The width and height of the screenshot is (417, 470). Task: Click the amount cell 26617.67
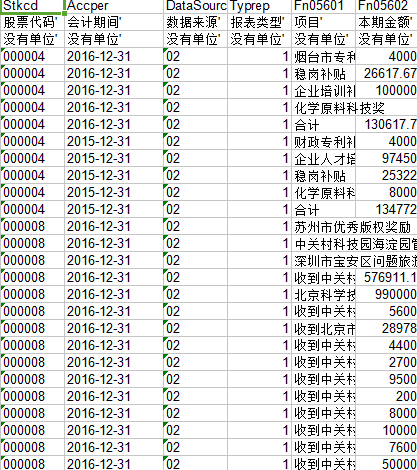pos(386,73)
